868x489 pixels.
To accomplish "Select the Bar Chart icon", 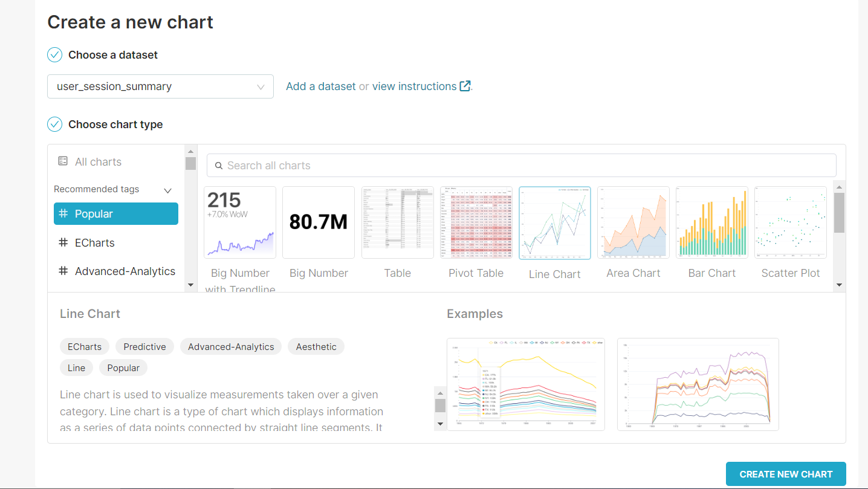I will coord(712,222).
